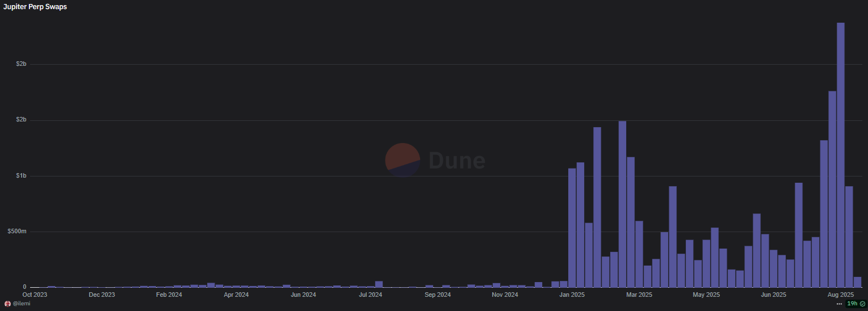Image resolution: width=868 pixels, height=311 pixels.
Task: Click the Apr 2024 x-axis label
Action: point(236,295)
